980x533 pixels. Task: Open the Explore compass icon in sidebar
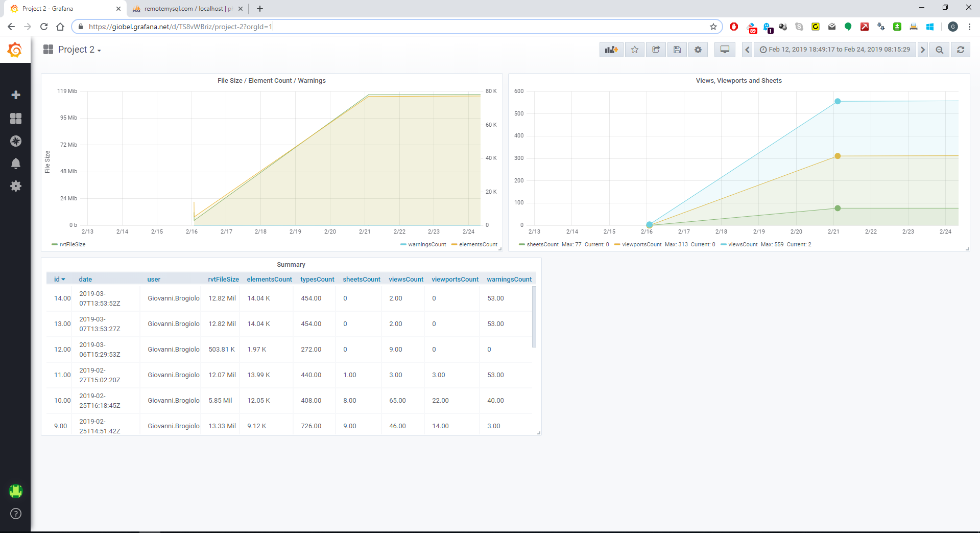point(16,141)
